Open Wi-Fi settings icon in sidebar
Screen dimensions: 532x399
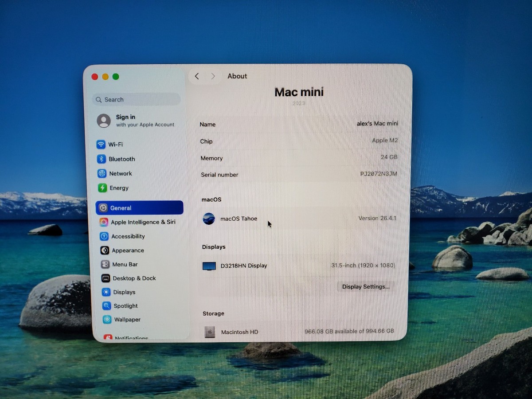tap(101, 145)
